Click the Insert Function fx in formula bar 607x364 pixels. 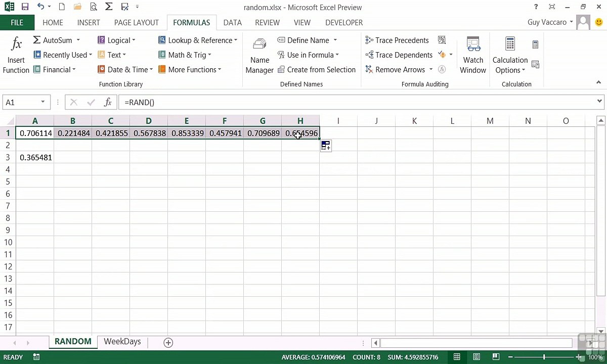pos(108,102)
